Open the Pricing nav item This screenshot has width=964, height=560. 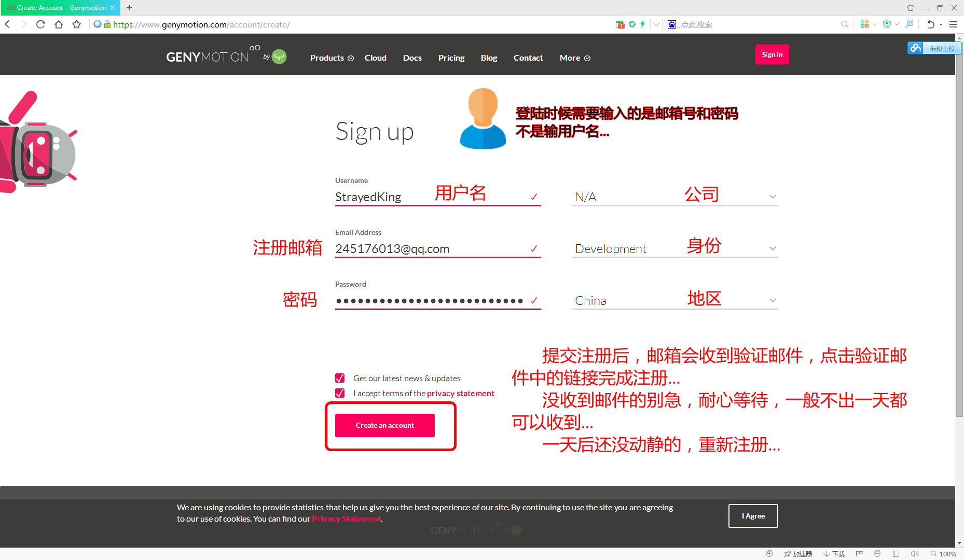(x=451, y=58)
